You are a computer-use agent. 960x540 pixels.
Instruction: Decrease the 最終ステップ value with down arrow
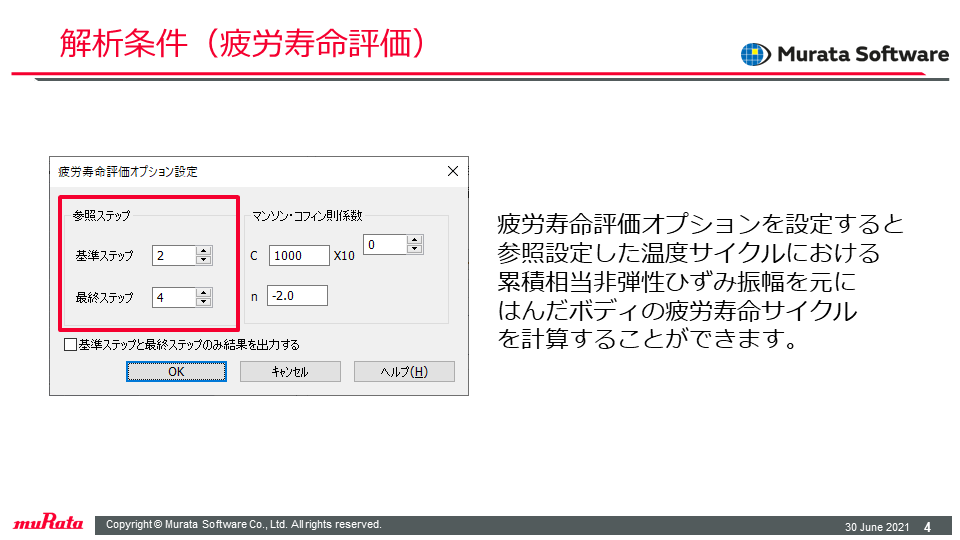(x=203, y=302)
